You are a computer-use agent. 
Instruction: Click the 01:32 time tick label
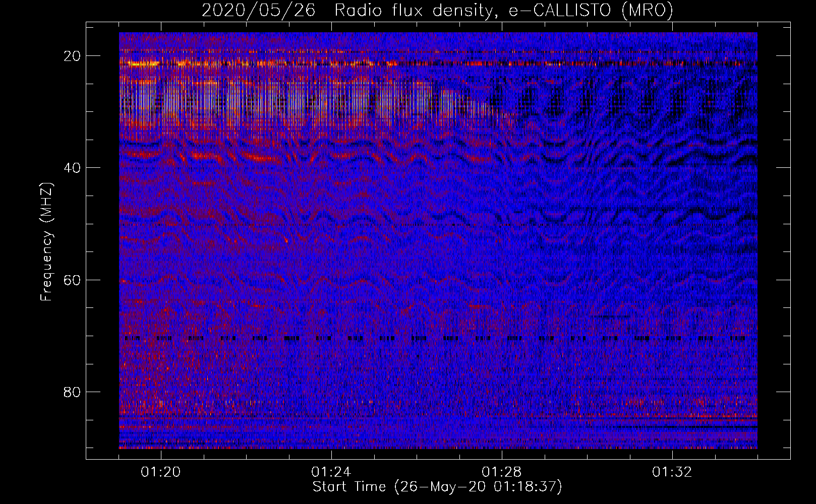click(x=672, y=472)
